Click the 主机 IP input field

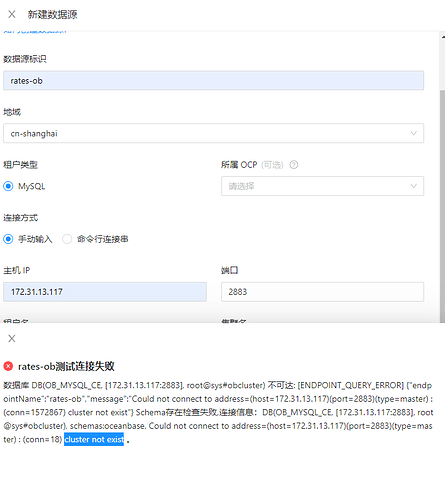[x=105, y=292]
